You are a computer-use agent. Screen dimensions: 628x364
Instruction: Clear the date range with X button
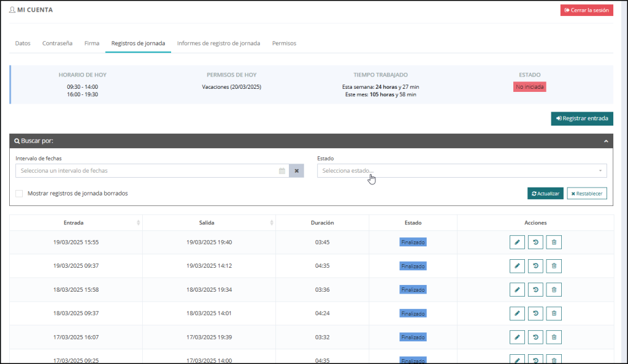(x=296, y=171)
